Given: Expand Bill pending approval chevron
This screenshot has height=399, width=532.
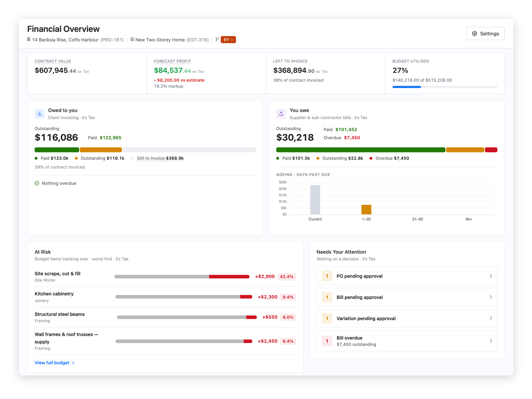Looking at the screenshot, I should pyautogui.click(x=491, y=297).
